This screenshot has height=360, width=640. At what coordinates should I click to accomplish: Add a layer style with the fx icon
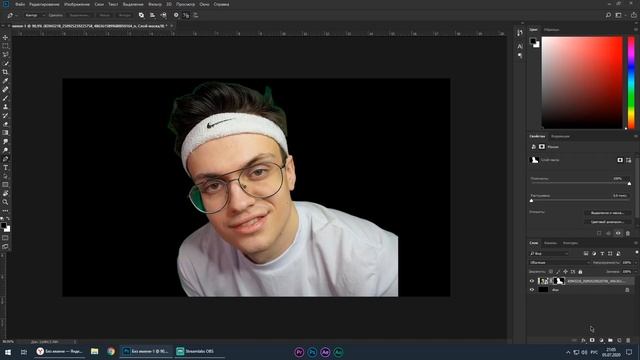[583, 340]
